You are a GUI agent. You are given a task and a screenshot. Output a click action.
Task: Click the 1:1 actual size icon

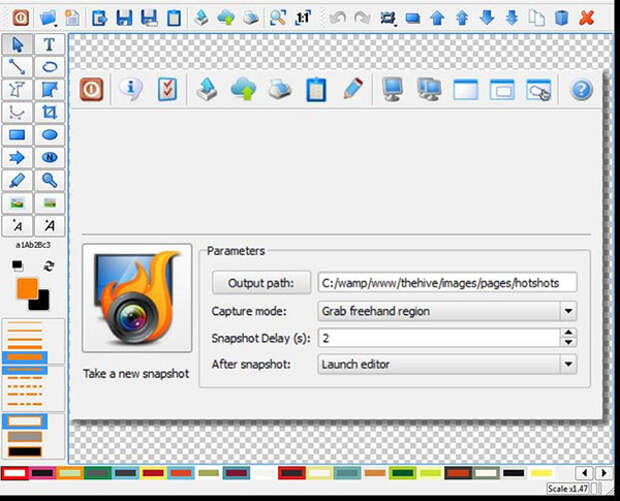pos(303,18)
